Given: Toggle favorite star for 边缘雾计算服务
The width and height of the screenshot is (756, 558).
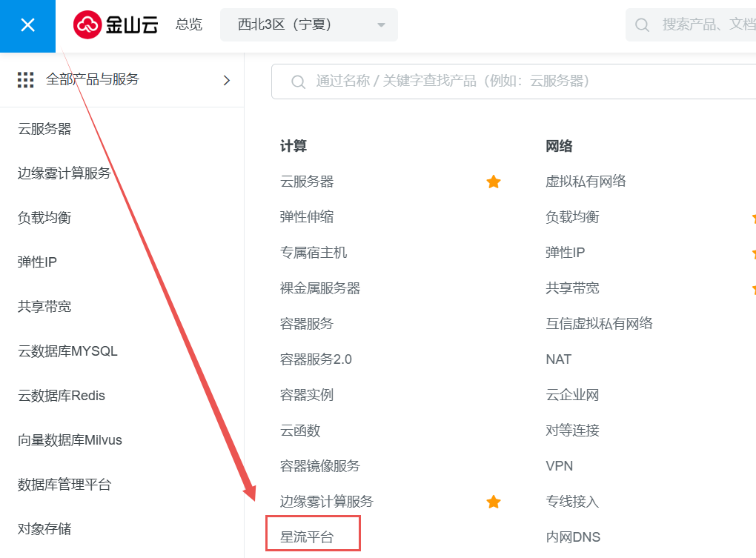Looking at the screenshot, I should tap(494, 502).
